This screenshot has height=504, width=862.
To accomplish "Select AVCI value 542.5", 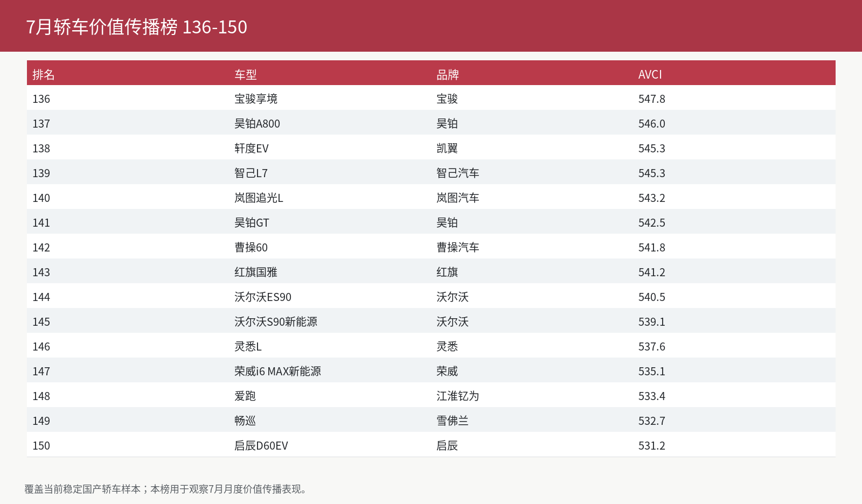I will pyautogui.click(x=652, y=223).
